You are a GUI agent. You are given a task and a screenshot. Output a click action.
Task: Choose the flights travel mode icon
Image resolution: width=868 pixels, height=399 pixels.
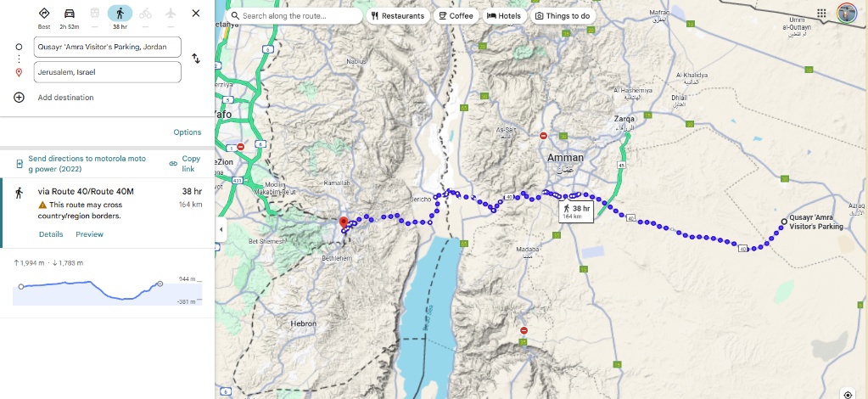point(171,14)
